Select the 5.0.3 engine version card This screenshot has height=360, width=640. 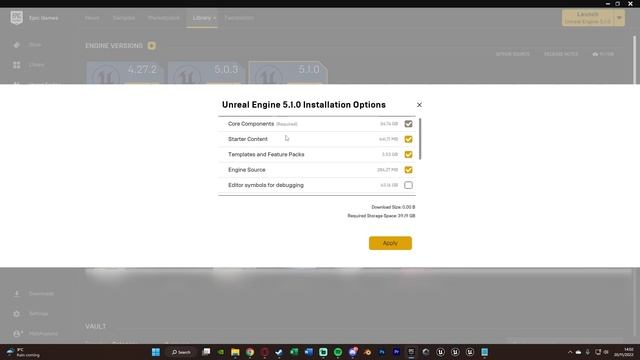pyautogui.click(x=206, y=73)
